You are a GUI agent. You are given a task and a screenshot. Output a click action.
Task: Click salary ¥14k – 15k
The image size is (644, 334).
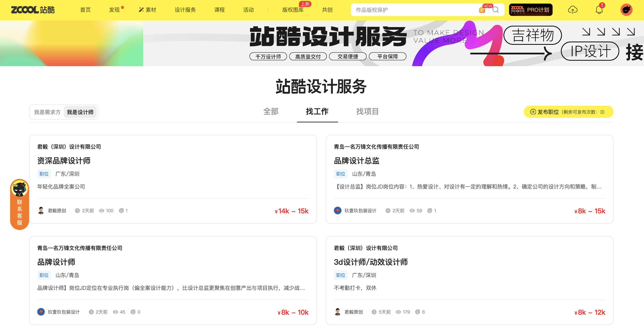[292, 211]
